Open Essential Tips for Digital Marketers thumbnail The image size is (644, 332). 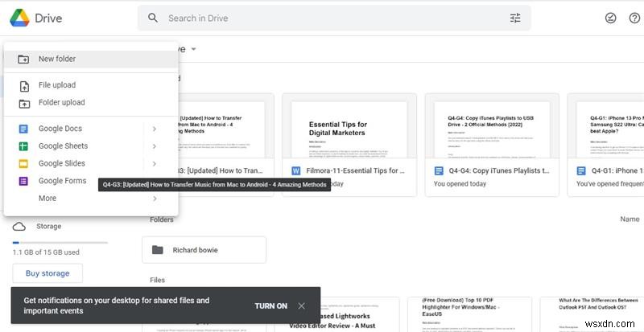coord(349,126)
